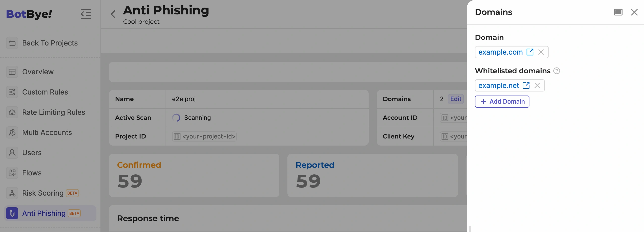Click the Custom Rules sliders icon
The image size is (644, 232).
12,92
